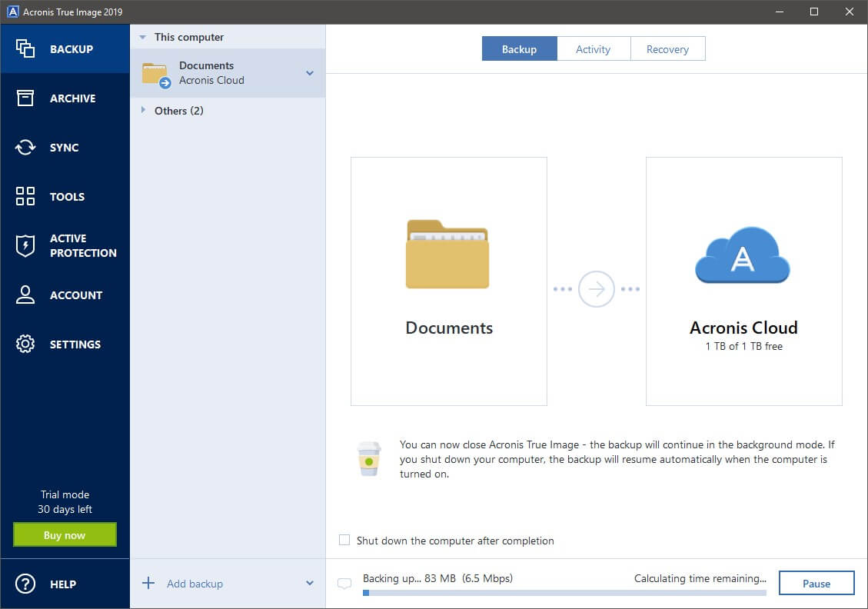Select the ARCHIVE sidebar label
Image resolution: width=868 pixels, height=609 pixels.
72,98
